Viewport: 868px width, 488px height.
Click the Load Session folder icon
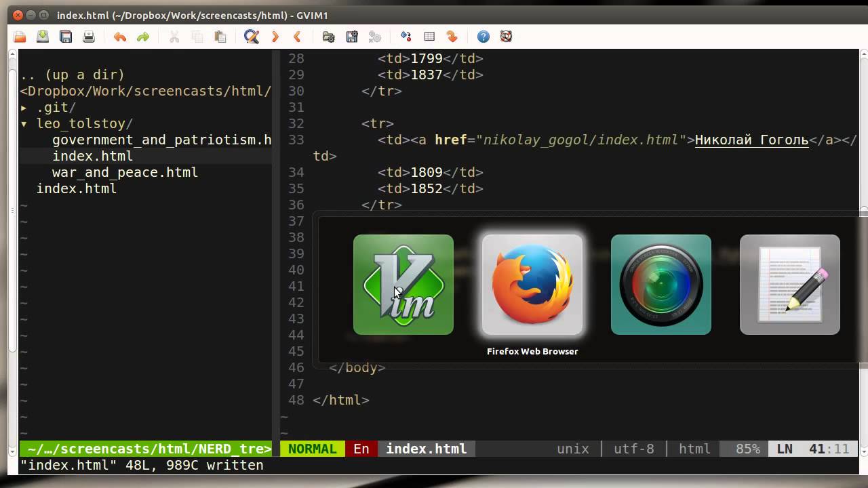[329, 37]
